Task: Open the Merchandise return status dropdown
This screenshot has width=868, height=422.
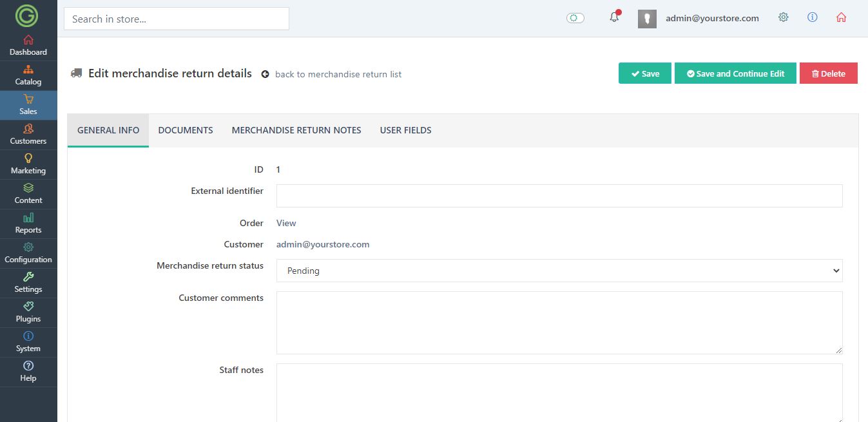Action: point(559,271)
